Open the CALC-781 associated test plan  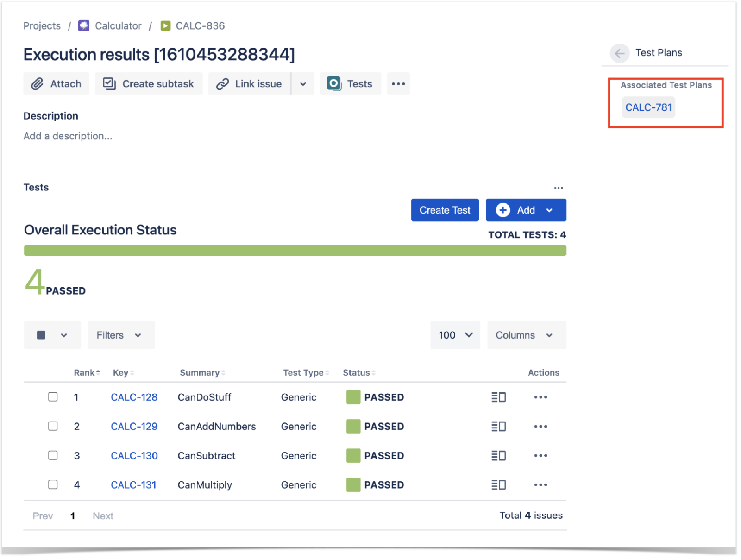[647, 107]
